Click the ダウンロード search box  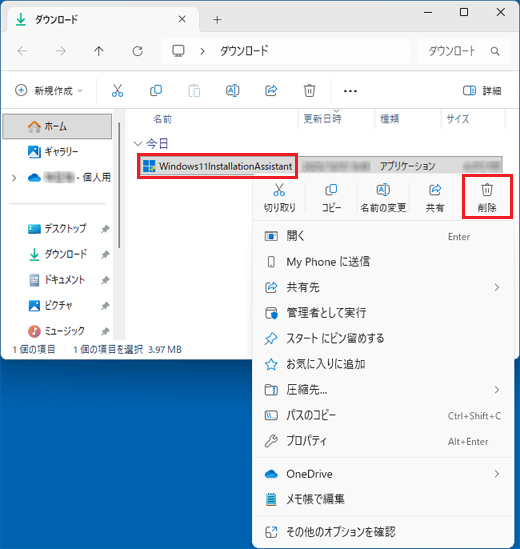(463, 51)
